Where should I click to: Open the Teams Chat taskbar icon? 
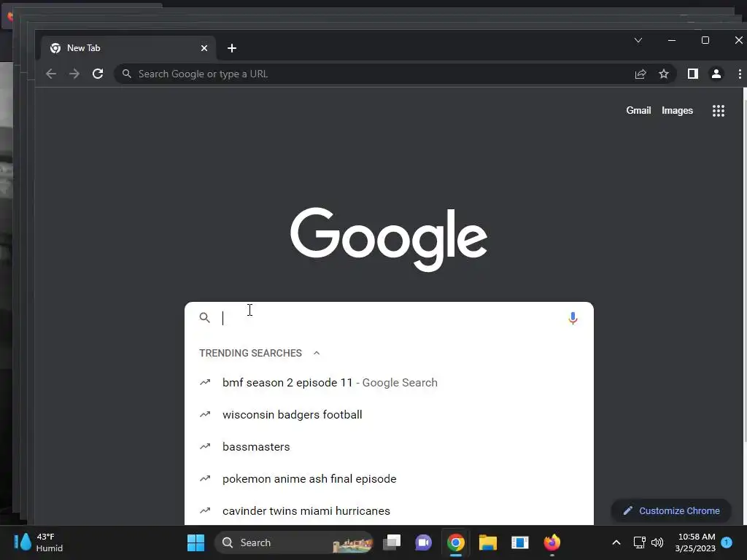424,542
